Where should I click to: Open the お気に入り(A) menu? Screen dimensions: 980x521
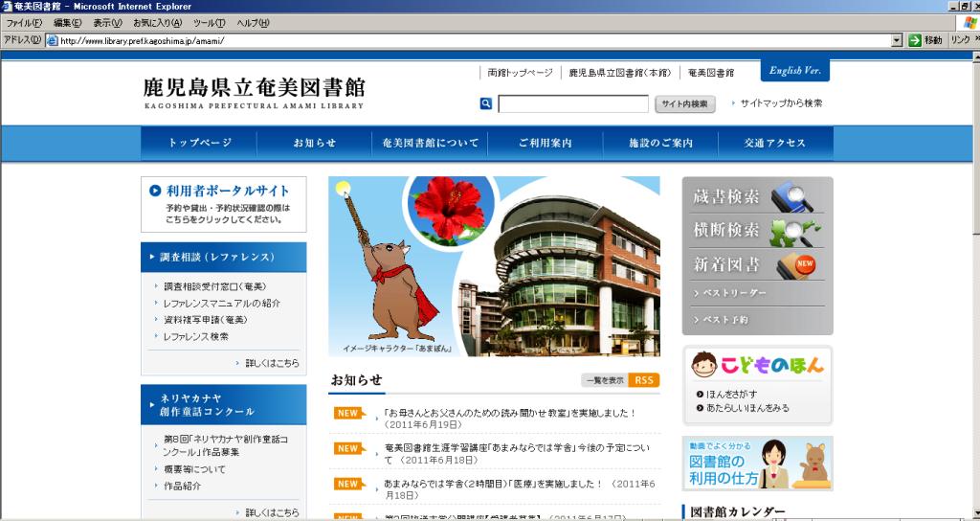(158, 23)
